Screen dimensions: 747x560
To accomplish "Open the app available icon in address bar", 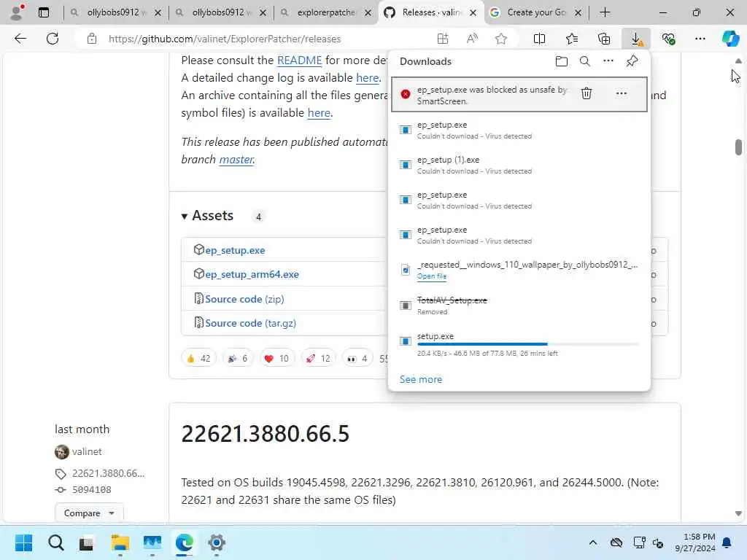I will pos(443,39).
